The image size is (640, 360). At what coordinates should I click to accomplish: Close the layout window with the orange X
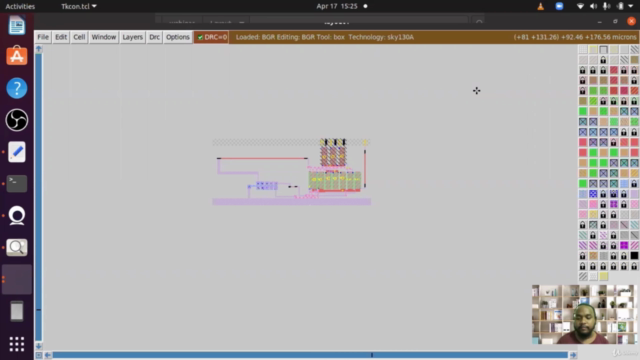[x=631, y=21]
